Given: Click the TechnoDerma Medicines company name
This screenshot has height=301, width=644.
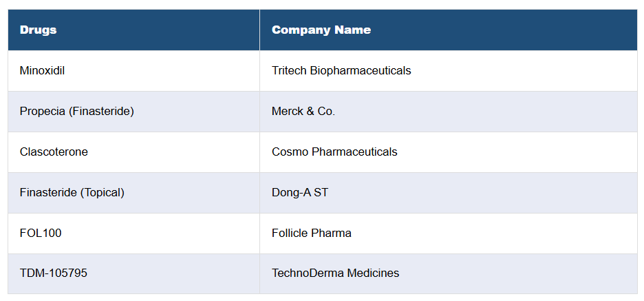Looking at the screenshot, I should click(335, 273).
